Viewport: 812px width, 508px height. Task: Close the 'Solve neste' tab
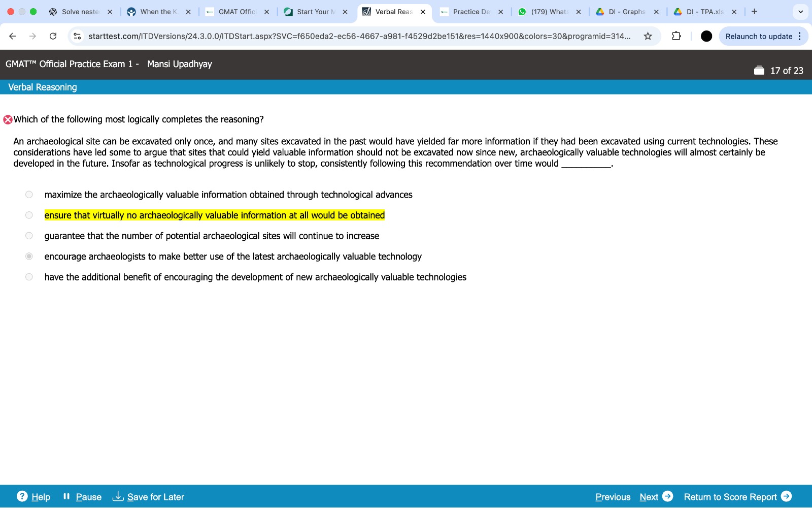[110, 12]
